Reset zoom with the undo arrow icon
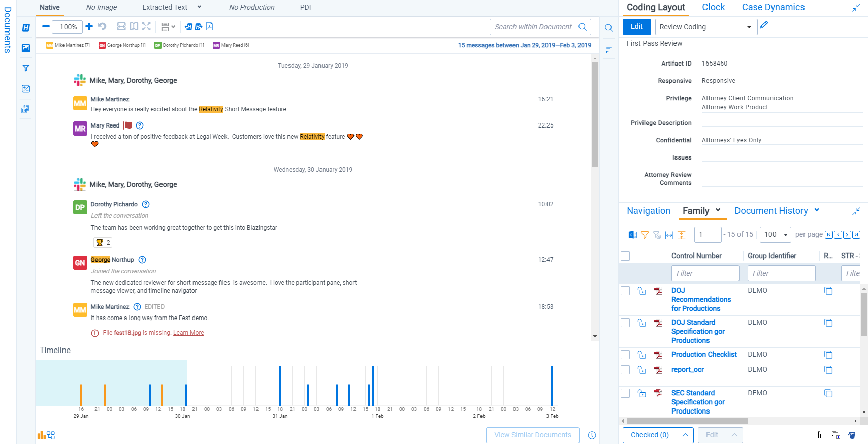868x444 pixels. (x=102, y=26)
